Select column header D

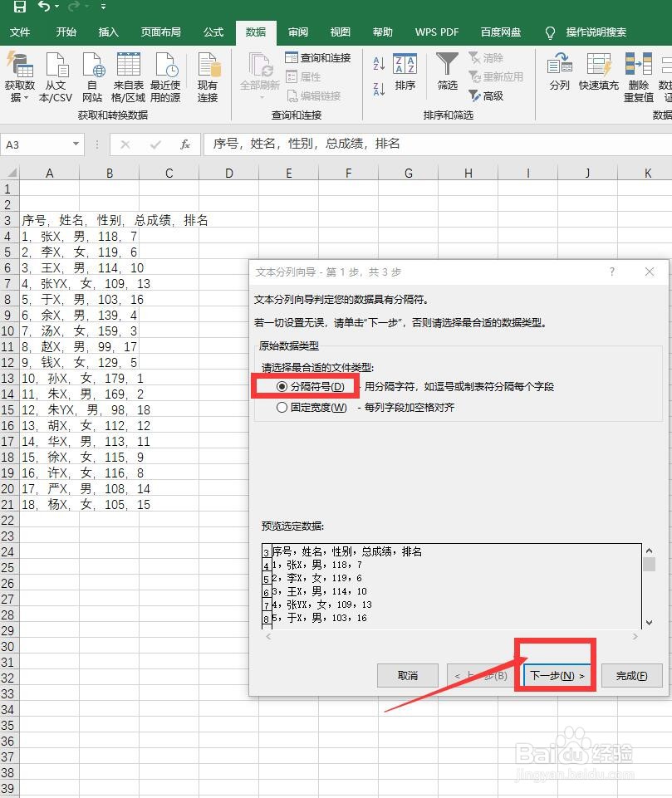229,173
